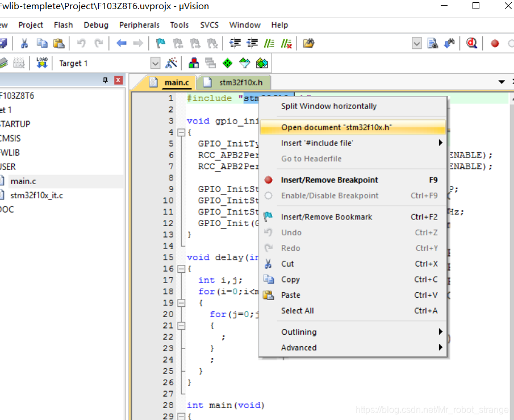The height and width of the screenshot is (420, 514).
Task: Choose Cut in context menu
Action: [352, 264]
